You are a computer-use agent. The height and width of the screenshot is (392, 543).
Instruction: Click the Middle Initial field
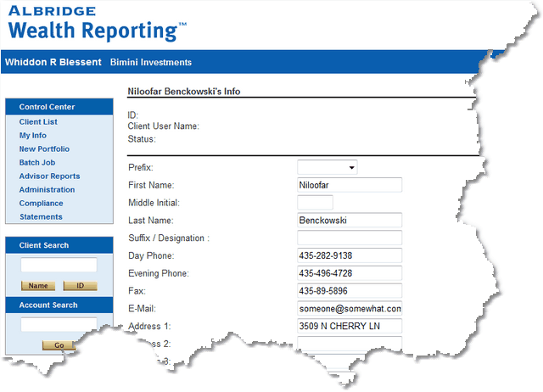tap(315, 203)
